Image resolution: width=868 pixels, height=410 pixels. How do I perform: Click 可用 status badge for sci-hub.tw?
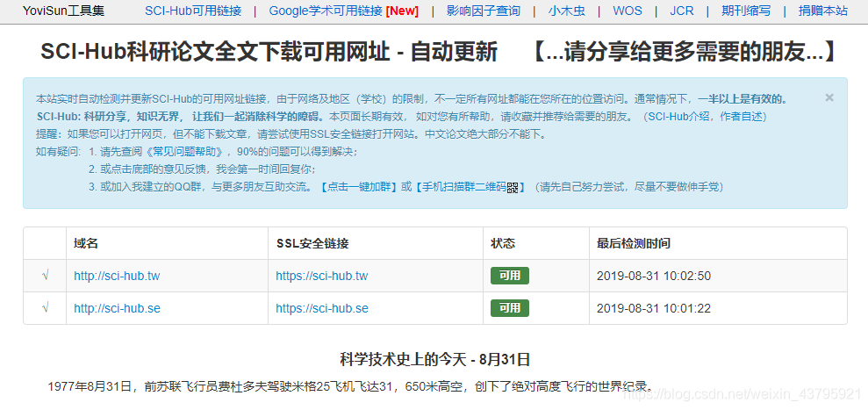[509, 276]
